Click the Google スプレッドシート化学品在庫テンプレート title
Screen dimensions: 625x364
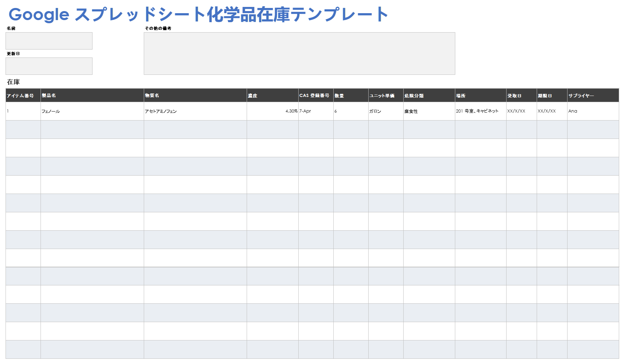pos(198,15)
